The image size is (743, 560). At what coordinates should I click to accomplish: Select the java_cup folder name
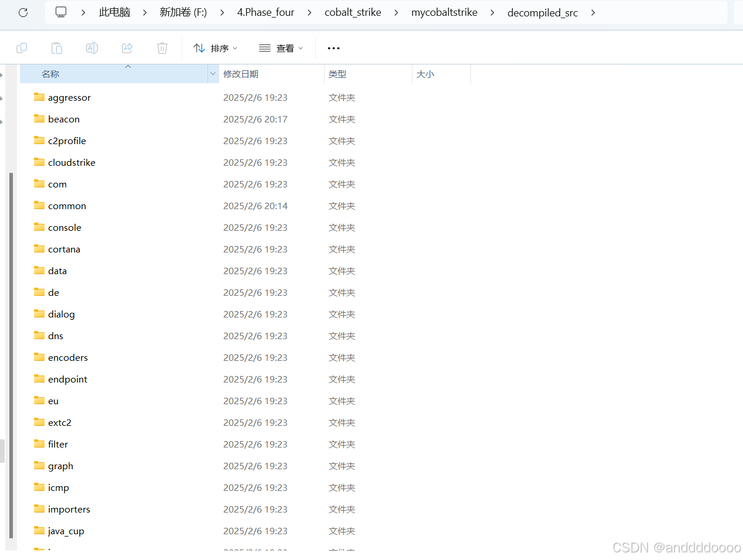[66, 531]
